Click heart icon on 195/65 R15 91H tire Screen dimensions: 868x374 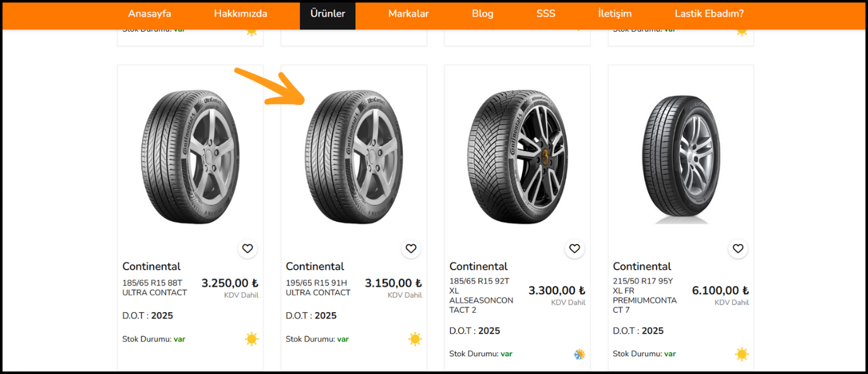(x=411, y=249)
